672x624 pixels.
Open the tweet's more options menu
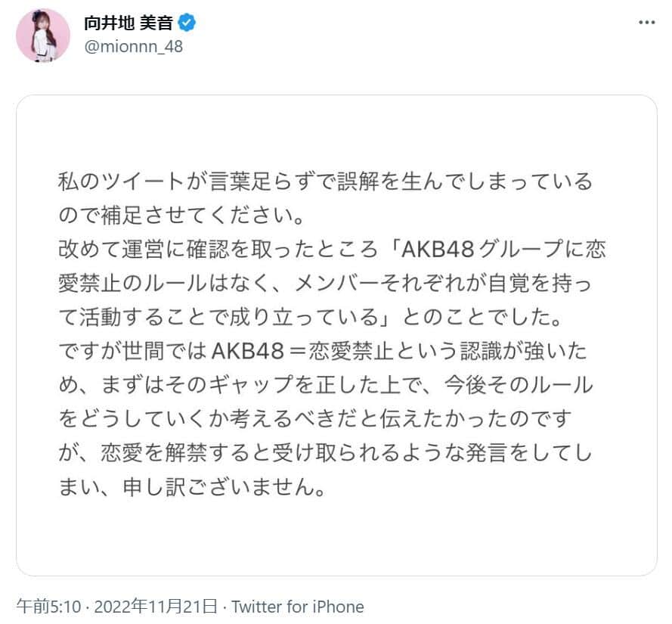point(646,22)
